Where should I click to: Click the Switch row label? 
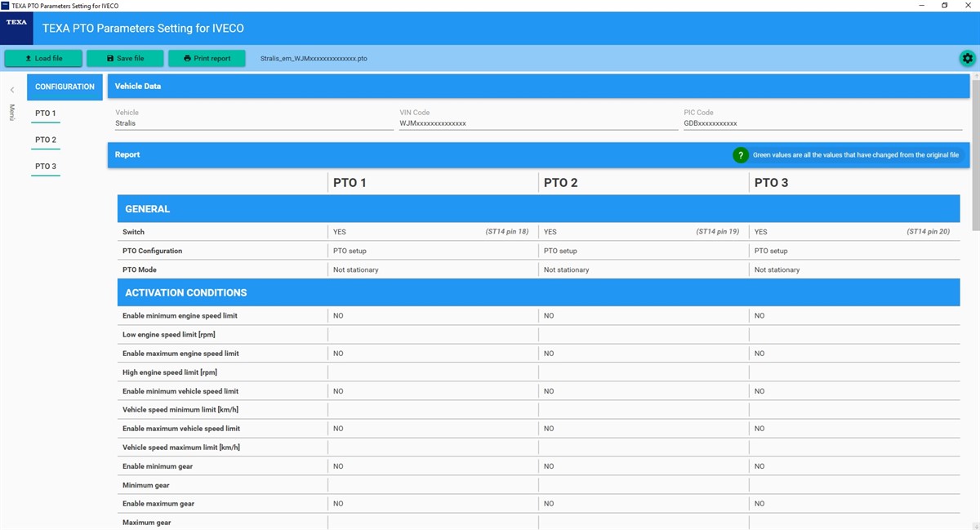point(133,232)
